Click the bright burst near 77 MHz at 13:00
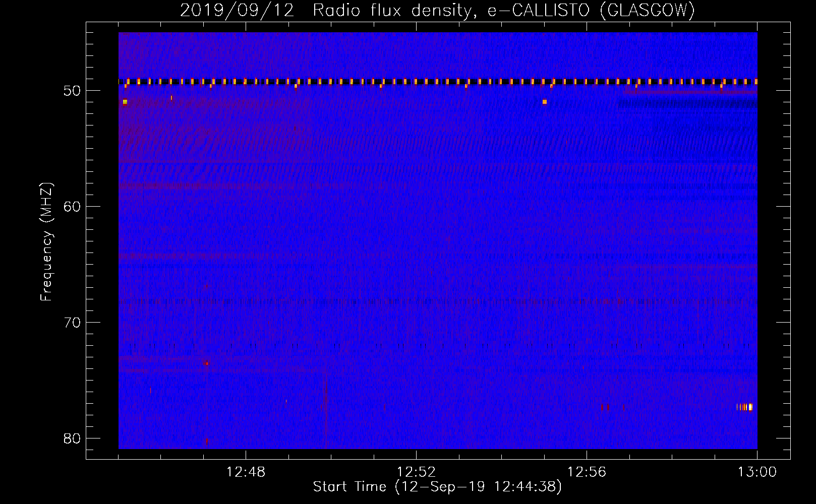This screenshot has width=816, height=504. coord(745,407)
